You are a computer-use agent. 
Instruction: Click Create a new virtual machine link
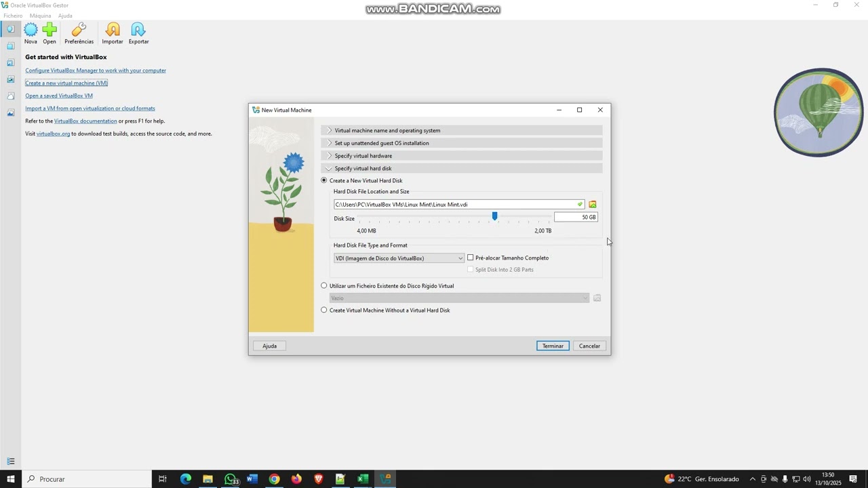coord(66,83)
